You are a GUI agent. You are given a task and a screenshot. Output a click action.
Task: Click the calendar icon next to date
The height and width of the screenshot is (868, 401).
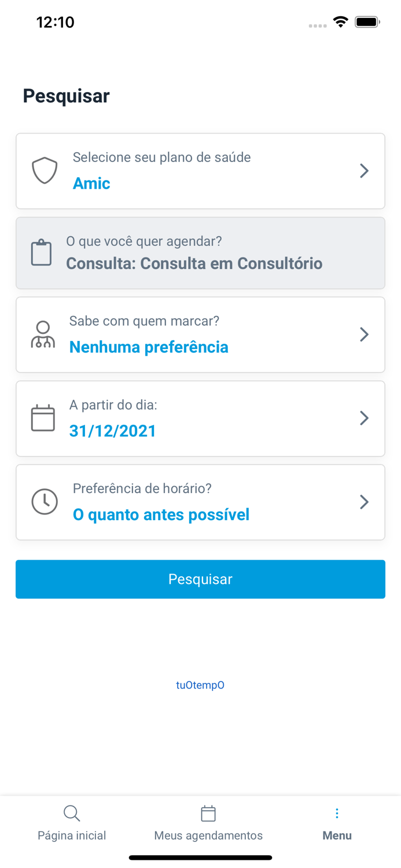pyautogui.click(x=43, y=418)
